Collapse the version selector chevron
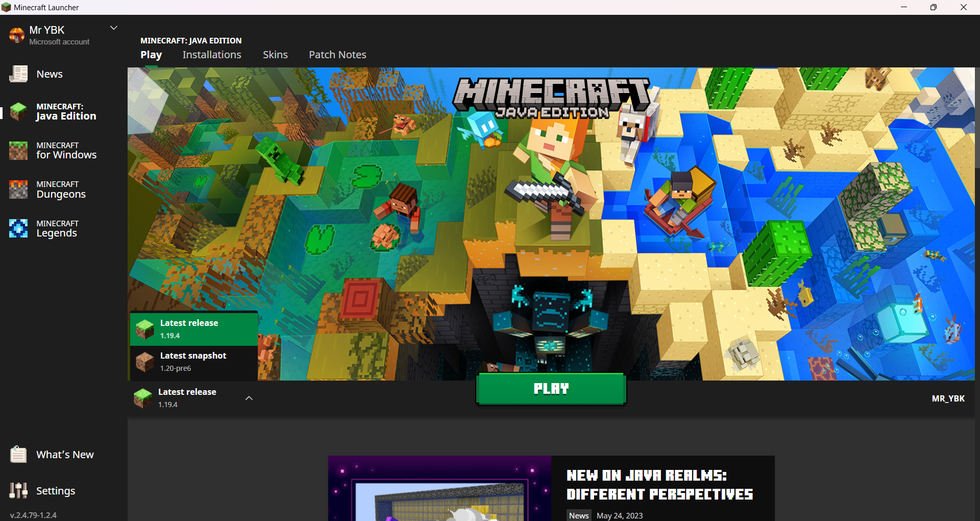Screen dimensions: 980x521 pyautogui.click(x=249, y=398)
